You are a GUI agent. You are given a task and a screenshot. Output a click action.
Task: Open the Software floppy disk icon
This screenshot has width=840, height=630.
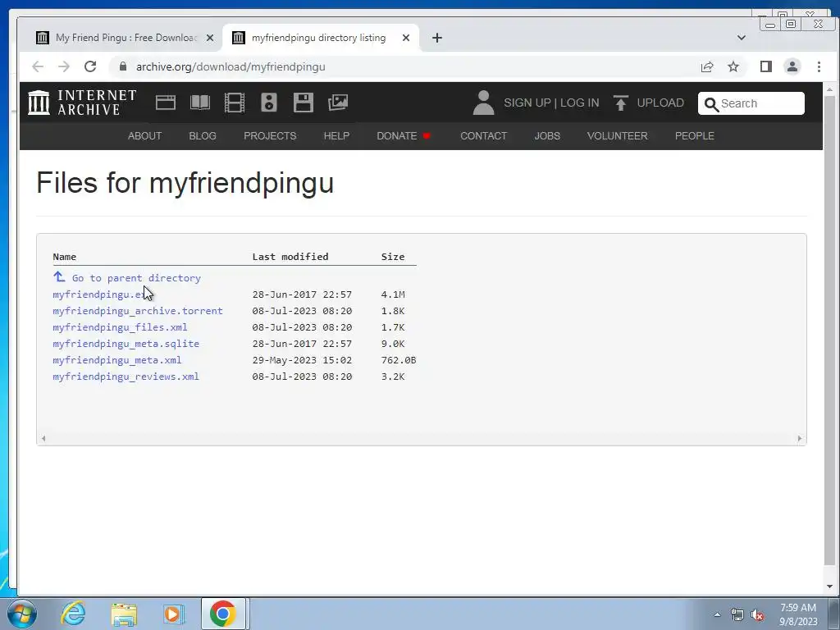tap(304, 103)
